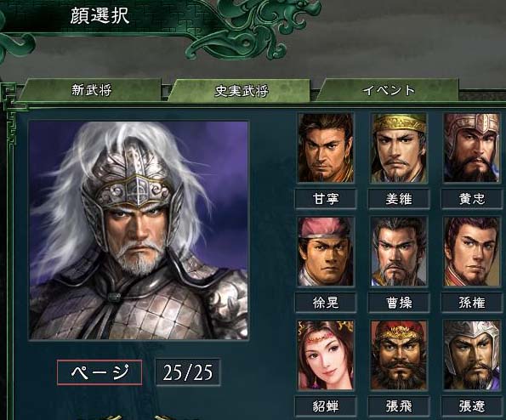Viewport: 506px width, 420px height.
Task: Click the 25/25 page counter
Action: [188, 372]
